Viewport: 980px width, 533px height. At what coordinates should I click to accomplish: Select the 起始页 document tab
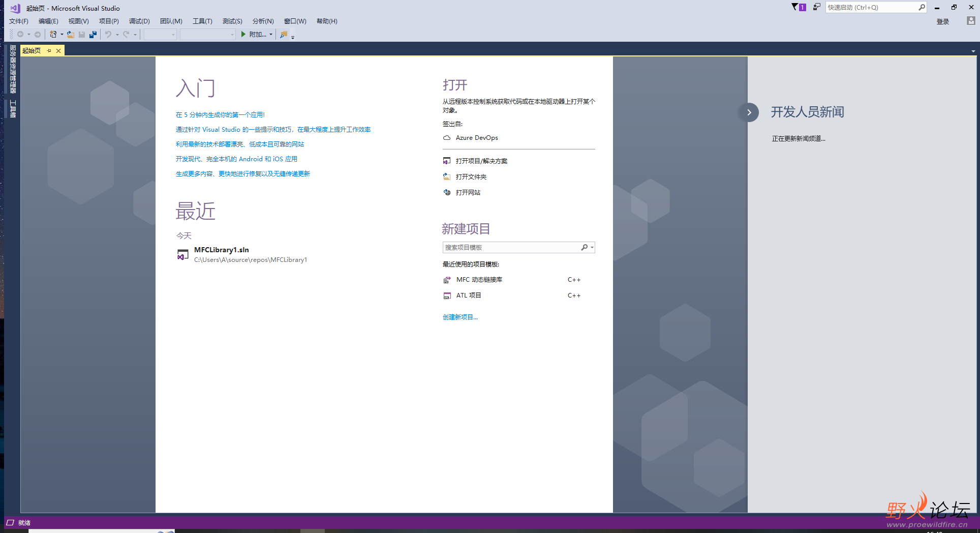coord(32,51)
